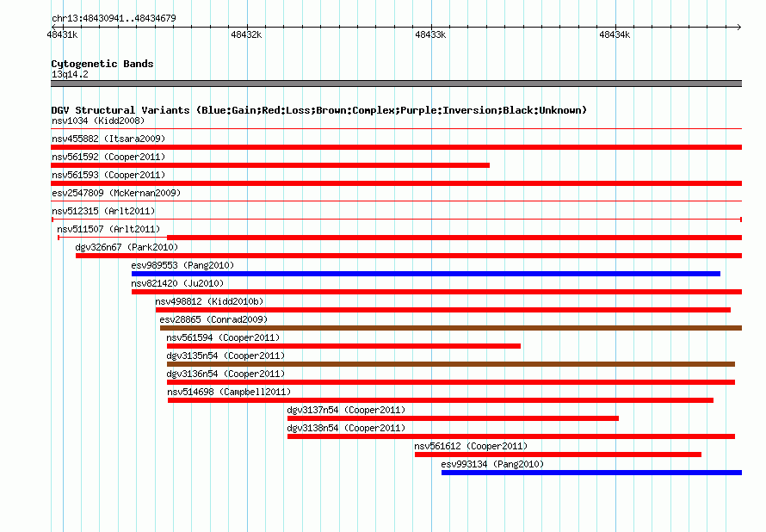
Task: Click nsv561612 (Cooper2011) variant label
Action: pyautogui.click(x=471, y=446)
